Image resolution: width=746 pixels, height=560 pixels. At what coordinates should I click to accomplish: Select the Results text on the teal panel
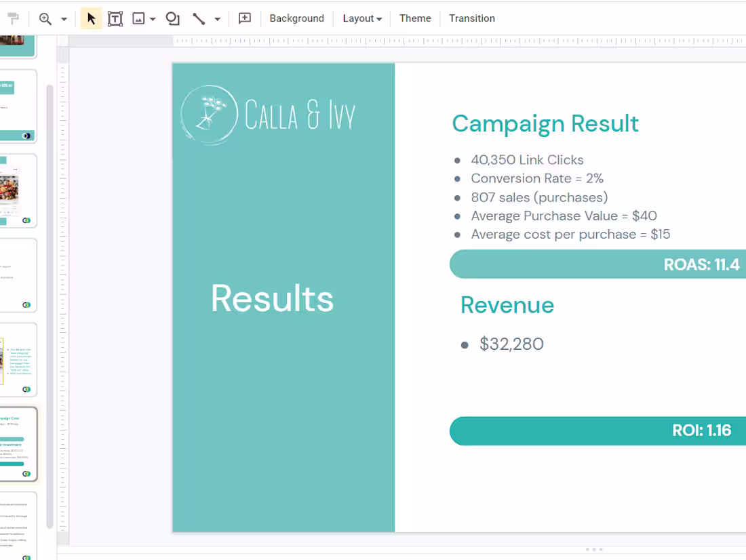[x=271, y=298]
